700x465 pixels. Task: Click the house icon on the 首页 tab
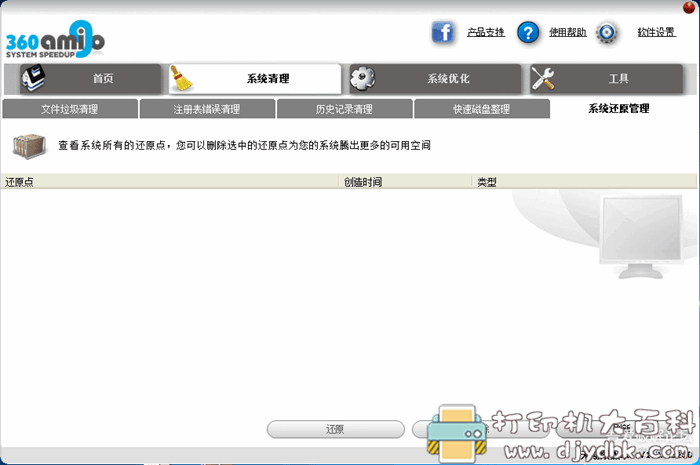[34, 78]
